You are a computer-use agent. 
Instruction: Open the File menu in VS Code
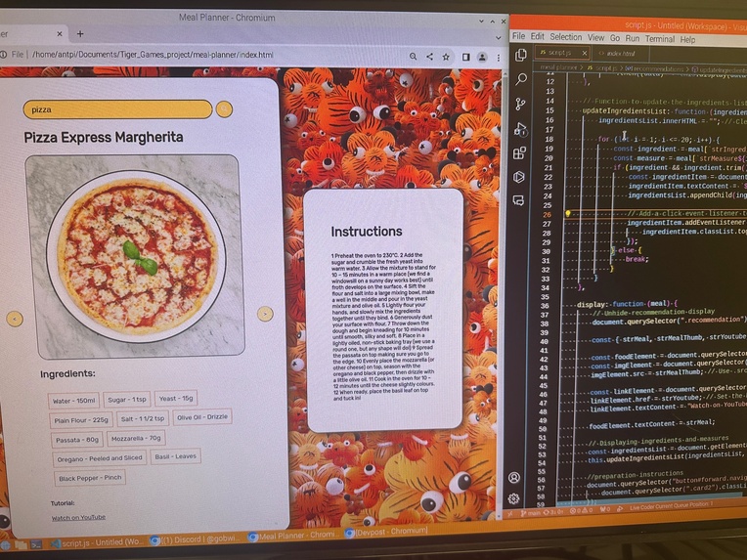pos(518,36)
